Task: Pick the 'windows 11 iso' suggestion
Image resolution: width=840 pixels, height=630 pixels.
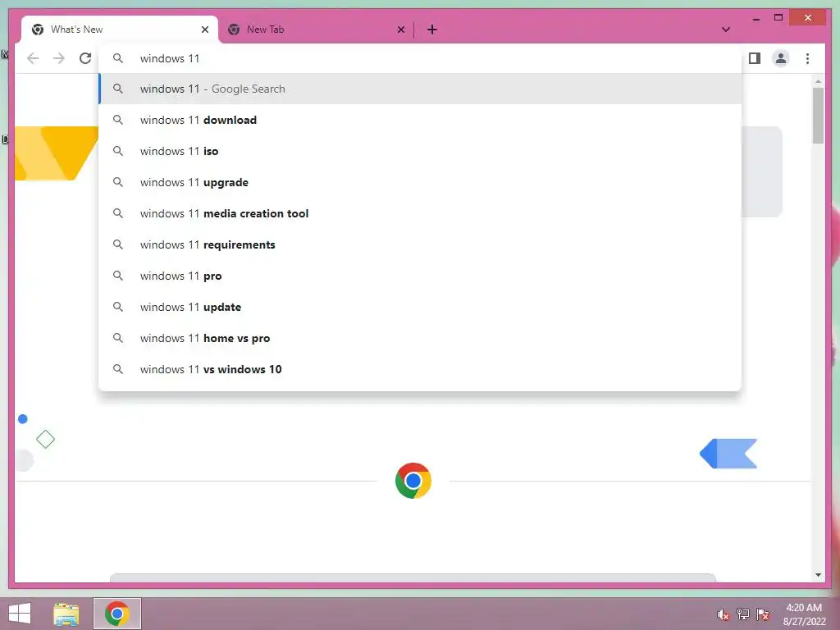Action: coord(420,151)
